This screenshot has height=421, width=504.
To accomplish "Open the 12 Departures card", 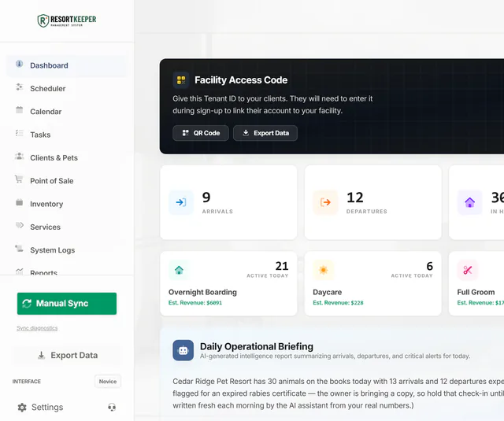I will tap(372, 203).
